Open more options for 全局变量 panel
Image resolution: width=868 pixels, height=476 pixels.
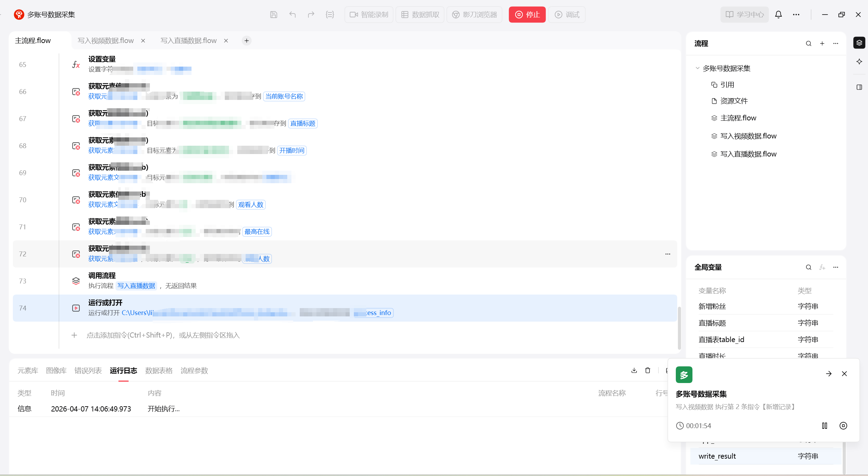click(x=836, y=267)
